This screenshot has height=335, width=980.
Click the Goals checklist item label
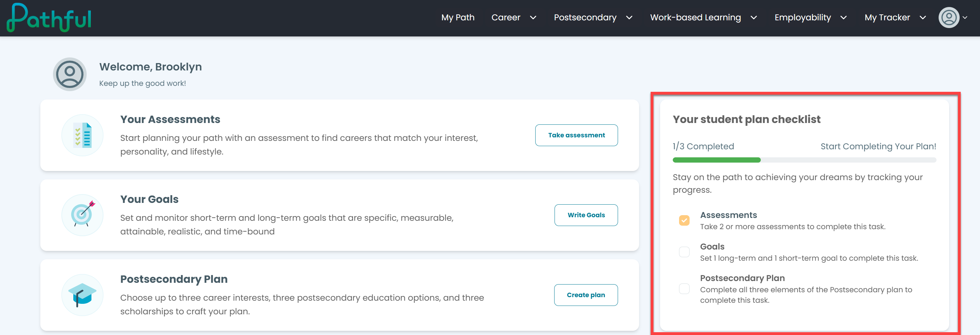pos(712,246)
